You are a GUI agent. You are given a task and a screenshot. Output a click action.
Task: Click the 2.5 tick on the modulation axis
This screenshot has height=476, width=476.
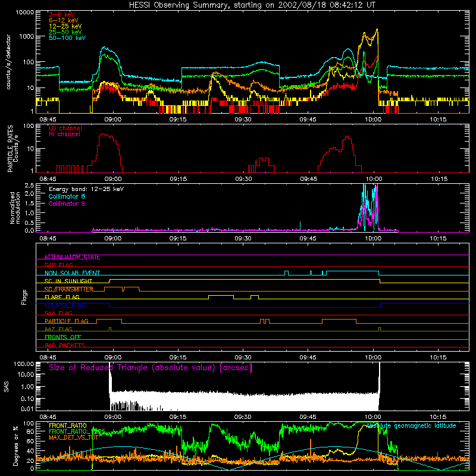coord(29,186)
